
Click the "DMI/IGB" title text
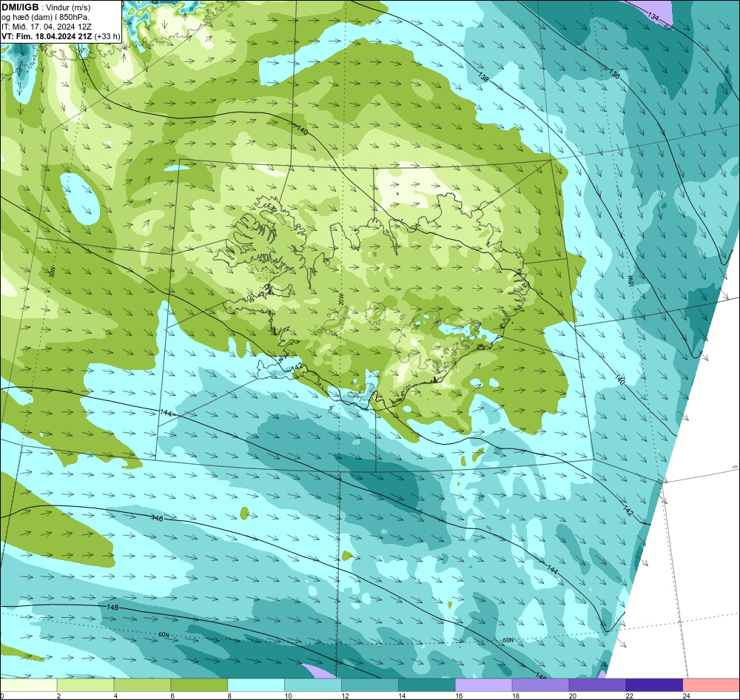[x=20, y=7]
